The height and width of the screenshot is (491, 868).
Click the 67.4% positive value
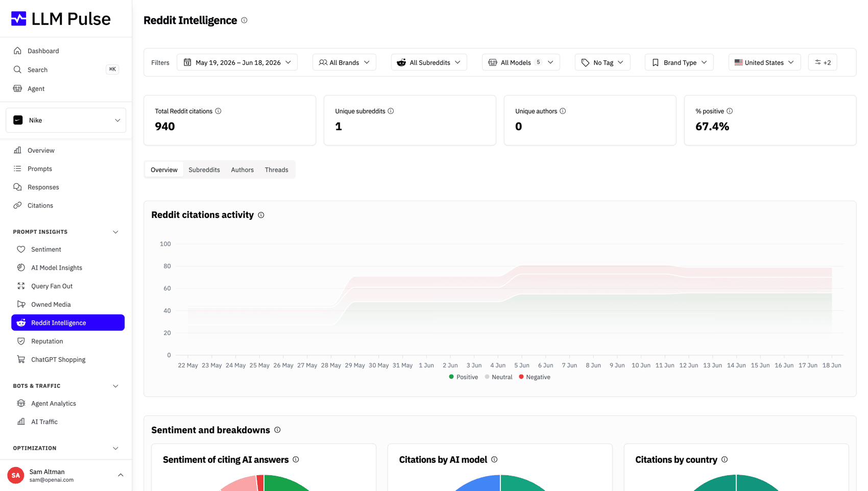[x=712, y=127]
